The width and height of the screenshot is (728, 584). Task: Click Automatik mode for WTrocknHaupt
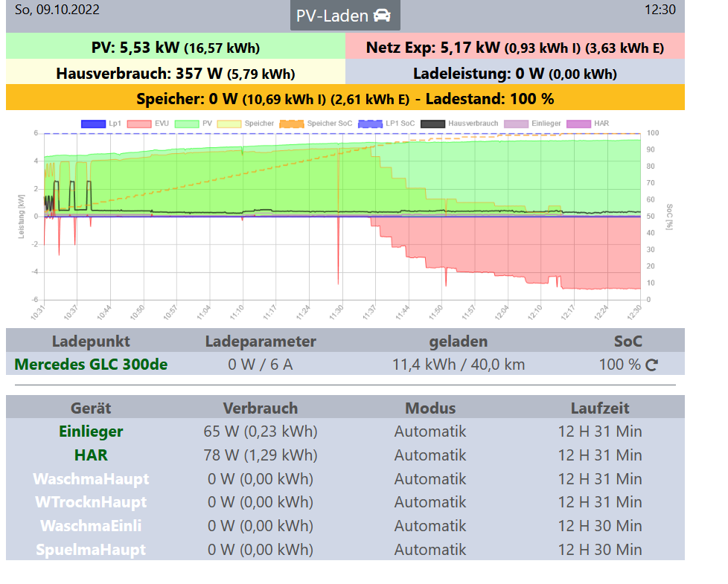click(x=430, y=503)
